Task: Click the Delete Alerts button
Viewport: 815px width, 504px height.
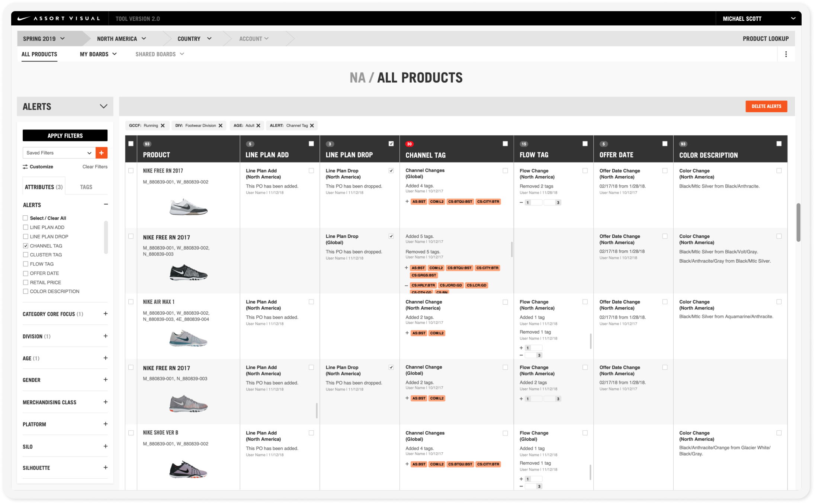Action: [766, 106]
